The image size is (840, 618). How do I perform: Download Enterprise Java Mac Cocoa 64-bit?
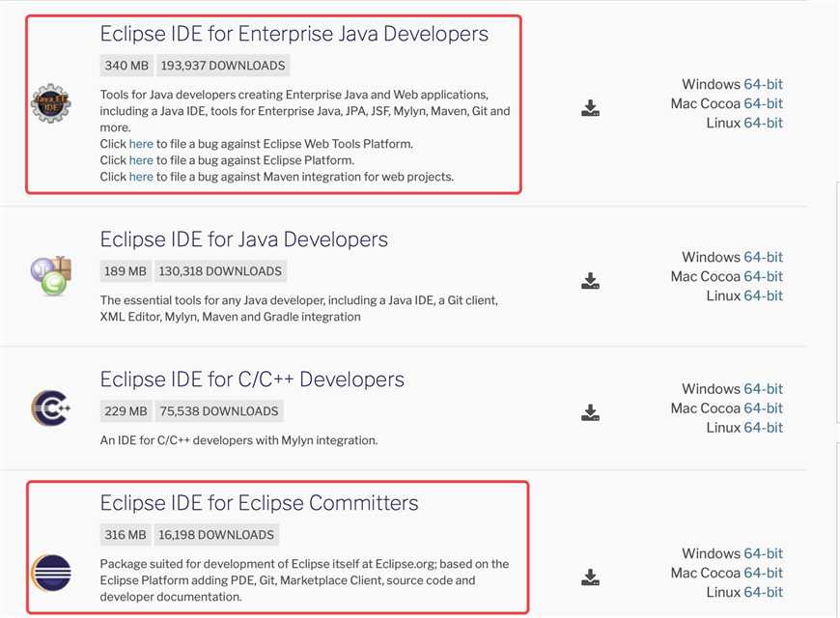coord(763,103)
